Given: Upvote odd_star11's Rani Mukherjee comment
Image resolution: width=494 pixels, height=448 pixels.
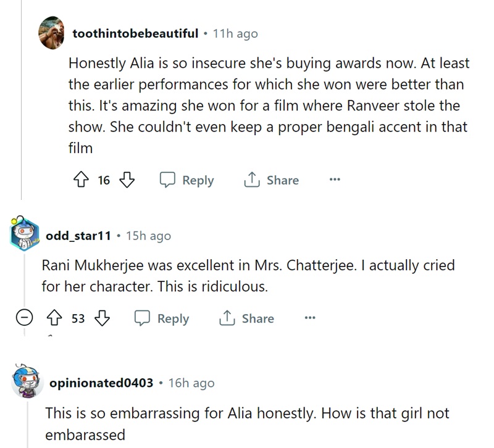Looking at the screenshot, I should (55, 318).
